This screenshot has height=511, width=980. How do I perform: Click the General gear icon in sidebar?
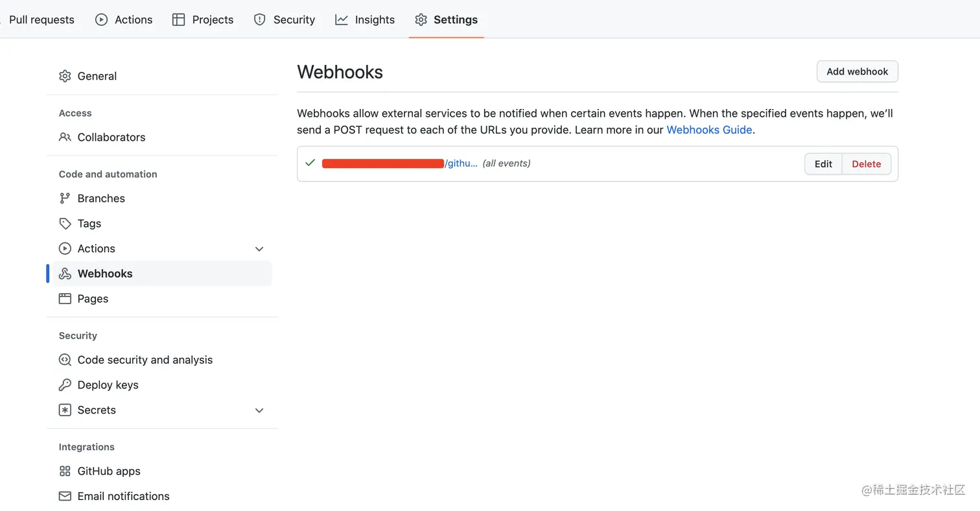[65, 76]
